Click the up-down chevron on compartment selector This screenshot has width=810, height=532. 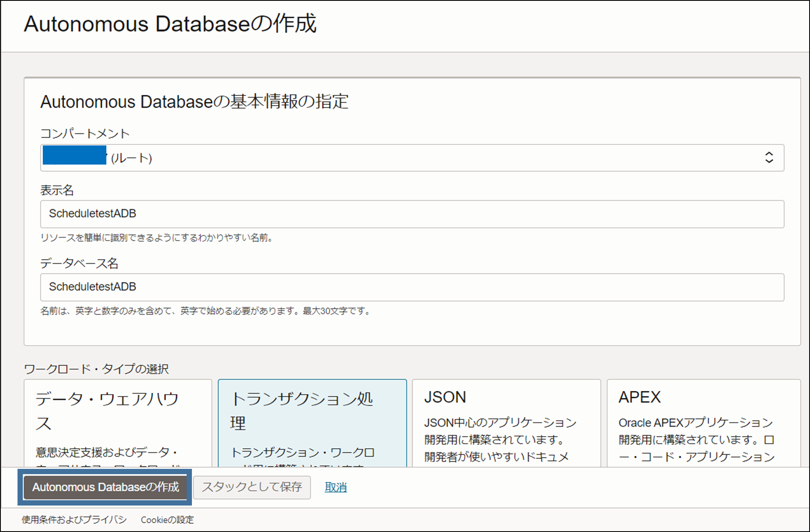click(x=768, y=158)
